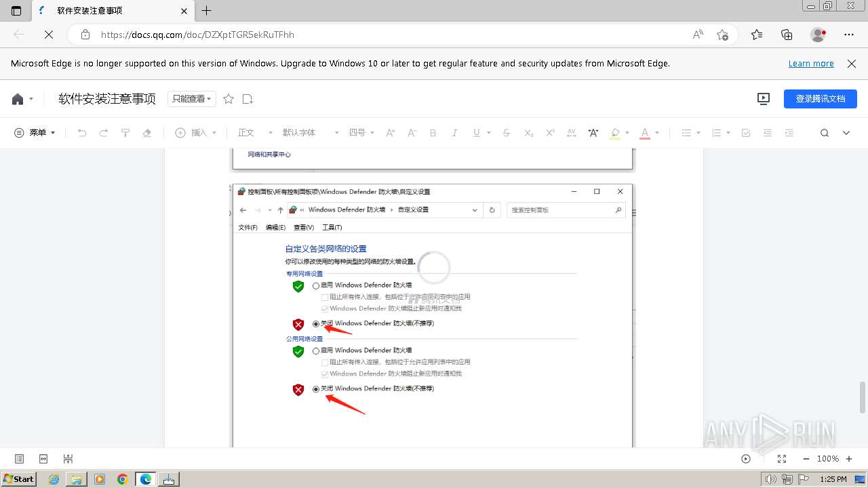Increase font size with A+ icon
Image resolution: width=868 pixels, height=488 pixels.
(x=391, y=133)
